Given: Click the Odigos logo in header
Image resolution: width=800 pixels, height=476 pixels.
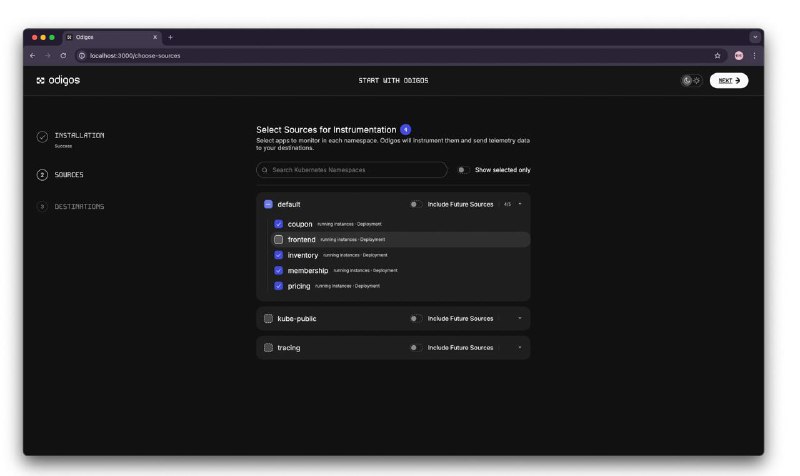Looking at the screenshot, I should (58, 81).
